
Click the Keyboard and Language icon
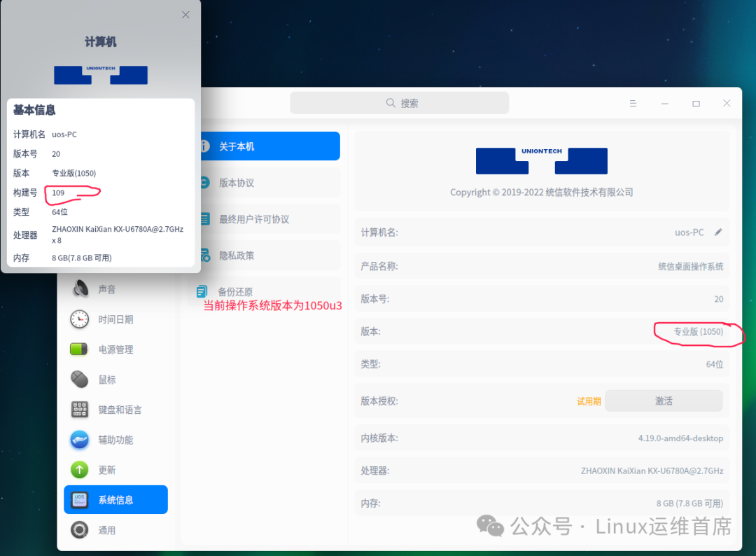[80, 410]
